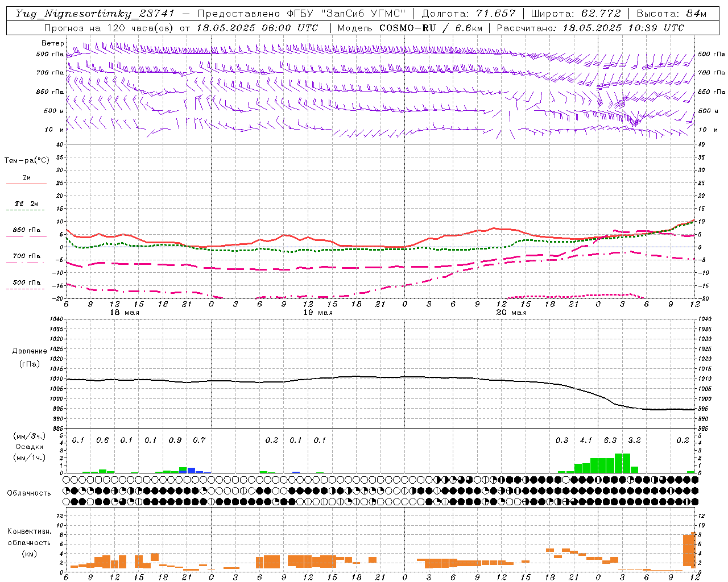Image resolution: width=728 pixels, height=582 pixels.
Task: Click the Конвективн. облачность (км) label
Action: (x=29, y=542)
